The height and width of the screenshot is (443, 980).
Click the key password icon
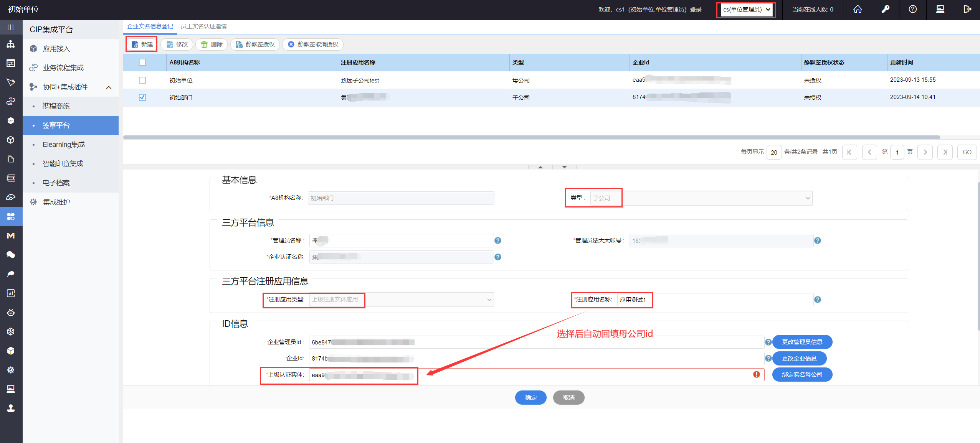pos(885,9)
